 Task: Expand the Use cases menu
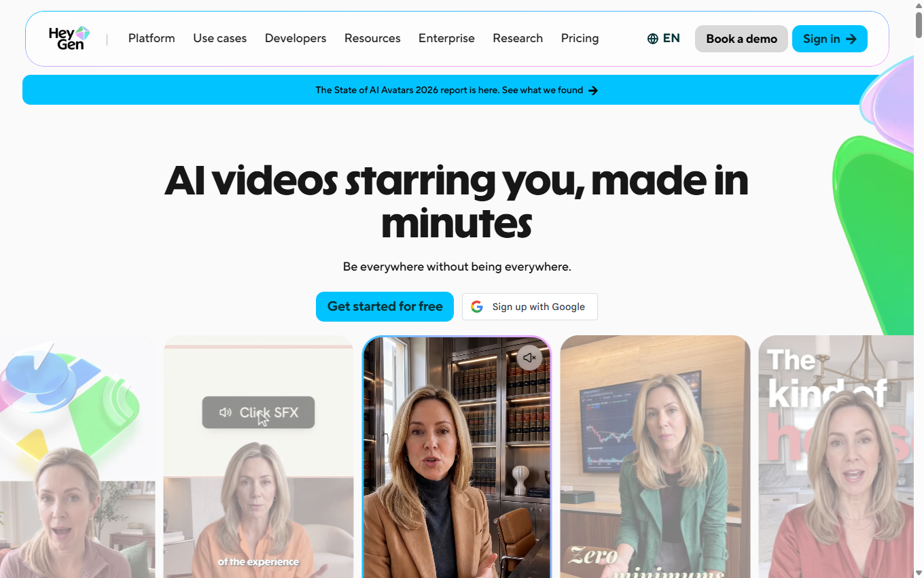[x=220, y=38]
